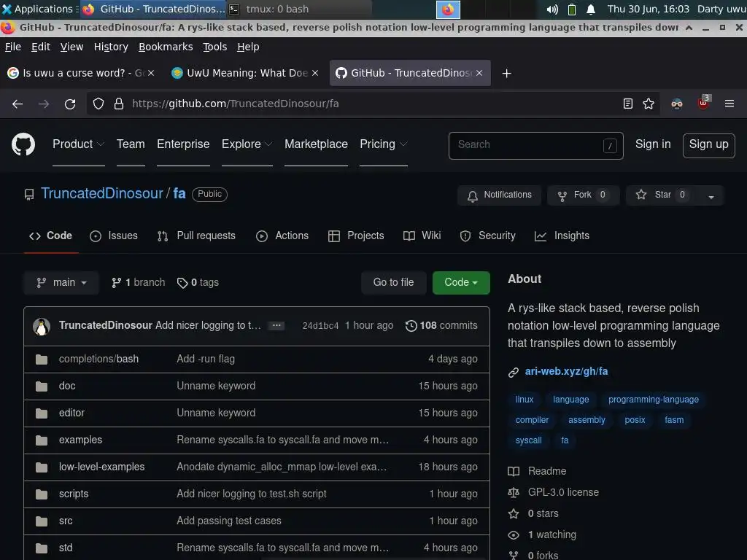Click the 0 tags link

pos(198,283)
